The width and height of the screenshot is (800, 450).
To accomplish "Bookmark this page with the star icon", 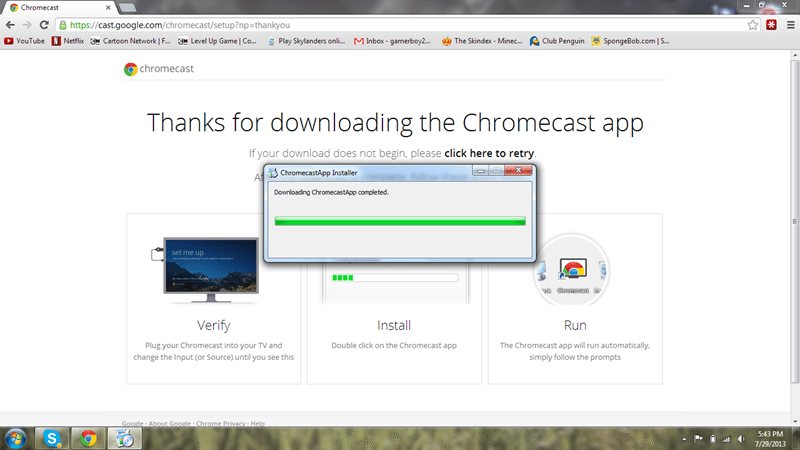I will [753, 24].
